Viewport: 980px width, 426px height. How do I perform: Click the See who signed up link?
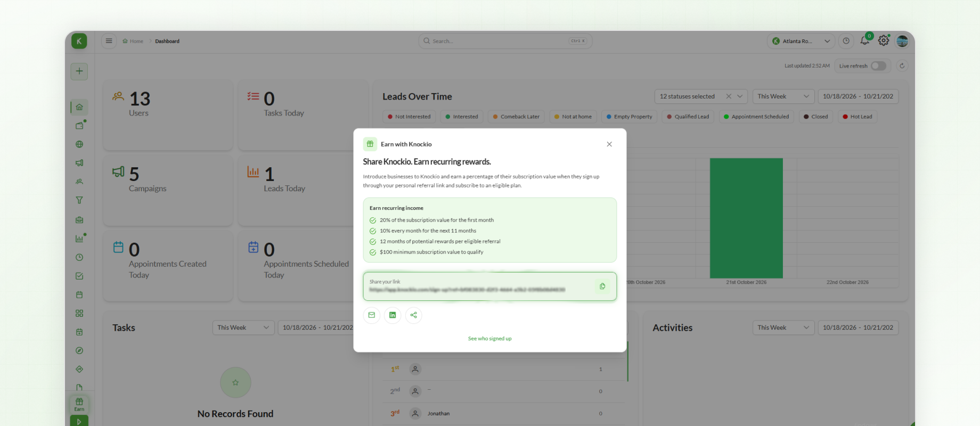pyautogui.click(x=490, y=339)
